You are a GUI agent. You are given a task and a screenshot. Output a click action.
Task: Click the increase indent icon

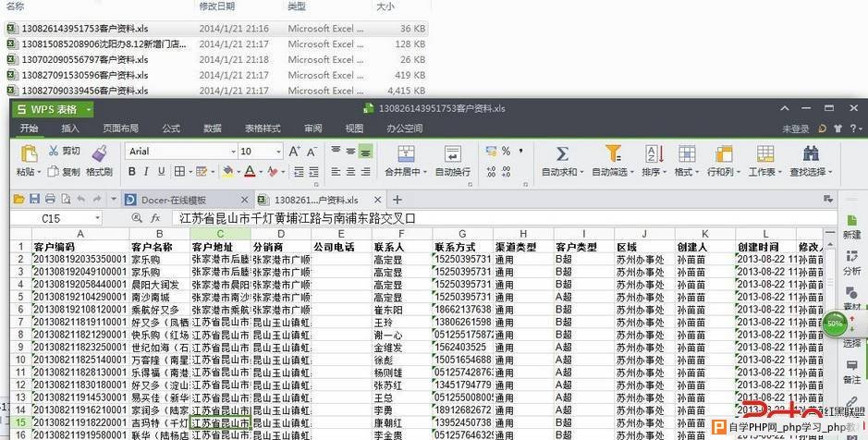click(x=314, y=172)
